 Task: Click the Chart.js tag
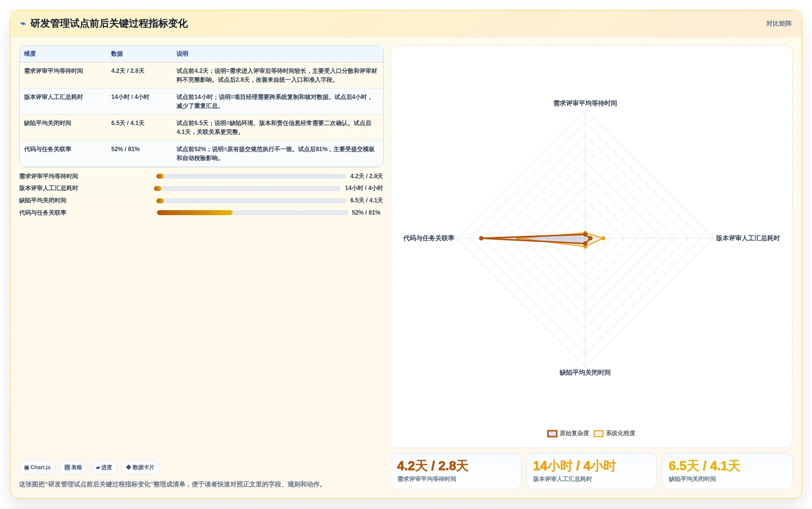click(x=37, y=468)
